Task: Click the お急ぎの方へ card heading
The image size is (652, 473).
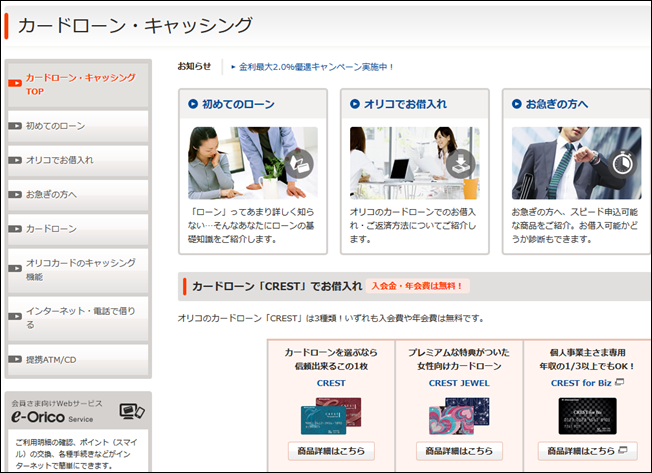Action: (556, 104)
